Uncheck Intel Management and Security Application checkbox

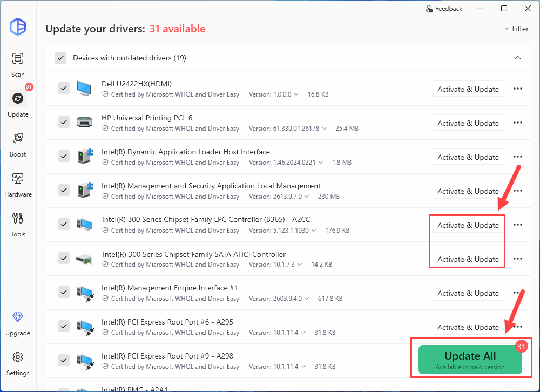pos(64,190)
